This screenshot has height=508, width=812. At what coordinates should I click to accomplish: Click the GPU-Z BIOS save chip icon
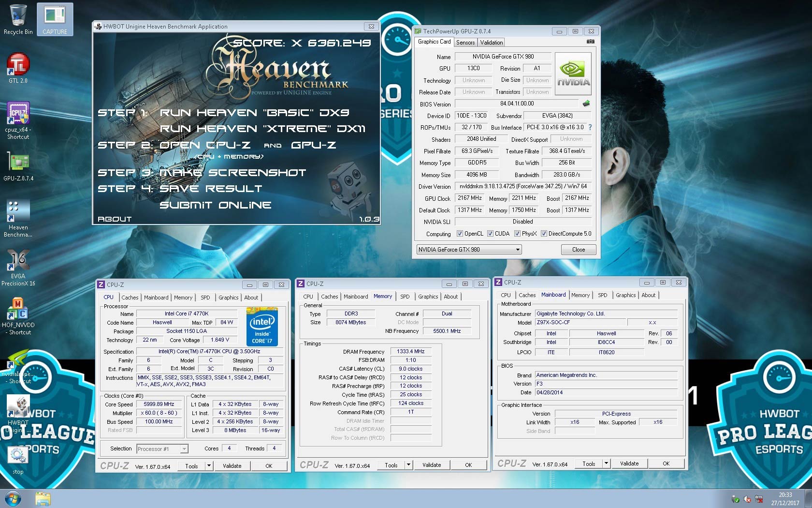point(586,103)
